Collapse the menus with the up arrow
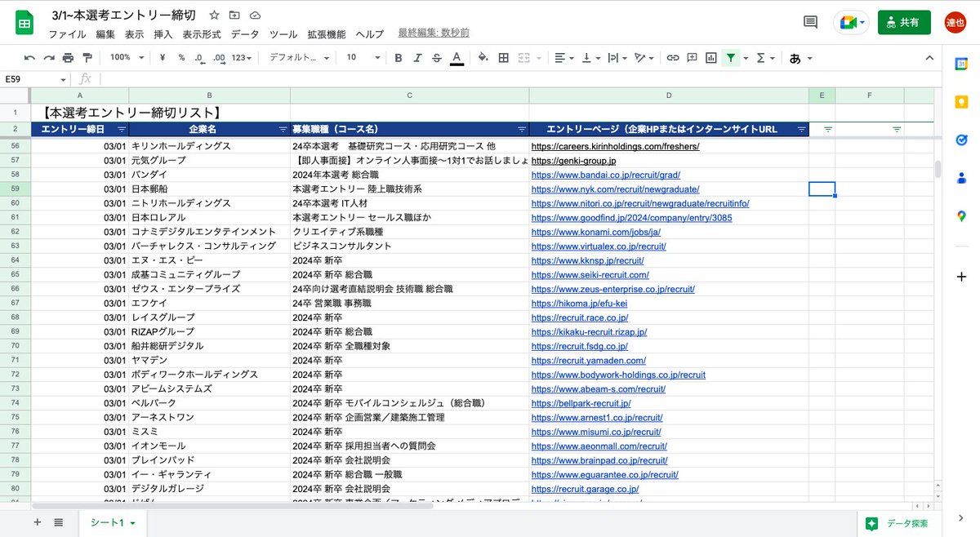The image size is (980, 537). pyautogui.click(x=929, y=58)
